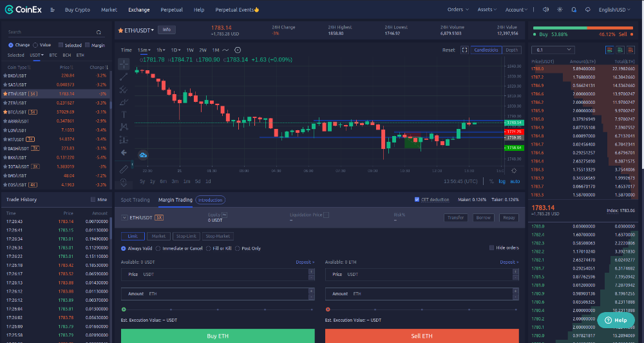Select the Stop-Limit order tab

pos(186,236)
